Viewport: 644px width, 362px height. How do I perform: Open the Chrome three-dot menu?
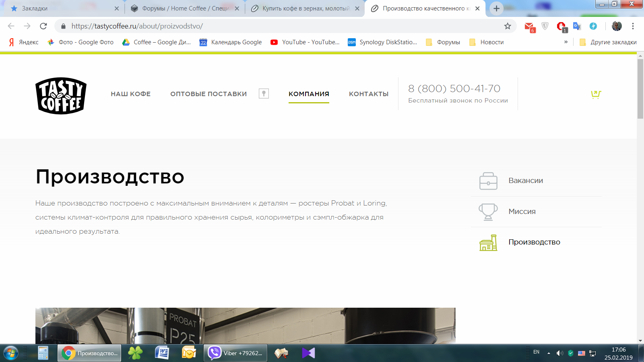tap(633, 26)
